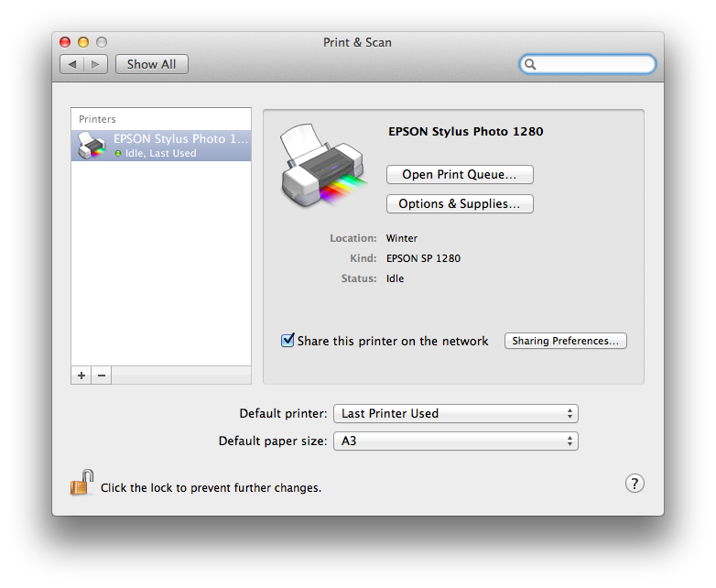Click the disabled zoom window button
Viewport: 716px width, 588px height.
click(x=102, y=42)
